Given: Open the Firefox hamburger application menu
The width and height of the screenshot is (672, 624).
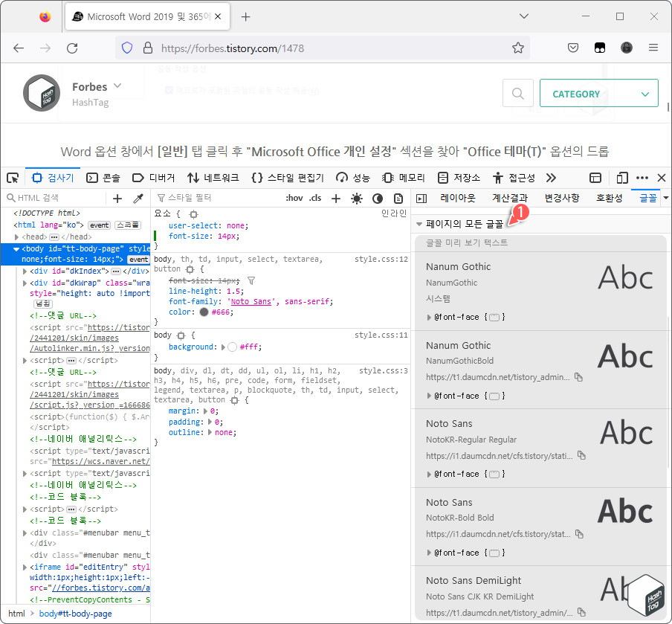Looking at the screenshot, I should 653,48.
